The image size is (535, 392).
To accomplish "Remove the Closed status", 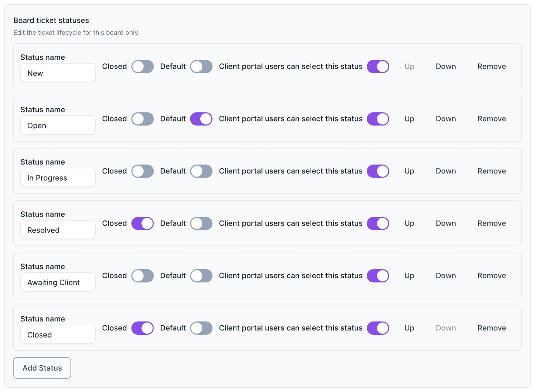I will pyautogui.click(x=492, y=328).
